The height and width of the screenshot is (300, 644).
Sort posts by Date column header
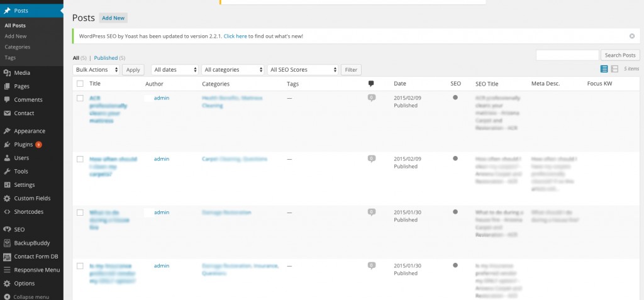pyautogui.click(x=399, y=84)
